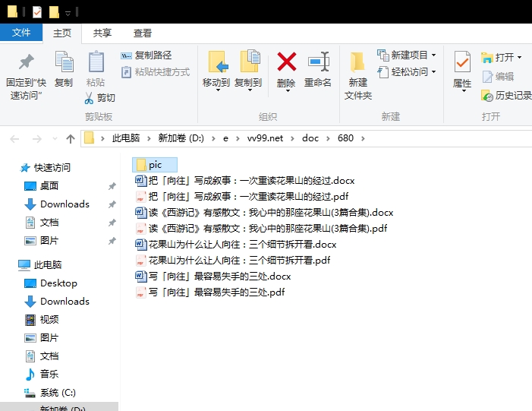Image resolution: width=532 pixels, height=411 pixels.
Task: Click w99.net breadcrumb segment
Action: point(265,138)
